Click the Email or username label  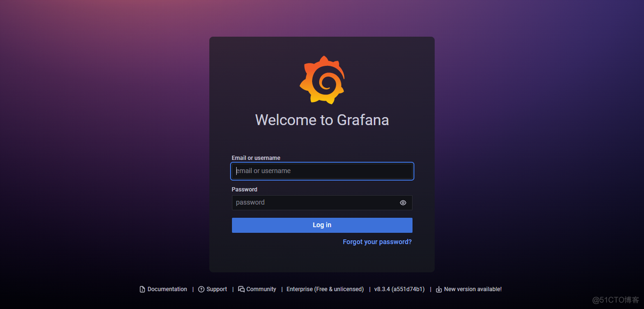(256, 158)
